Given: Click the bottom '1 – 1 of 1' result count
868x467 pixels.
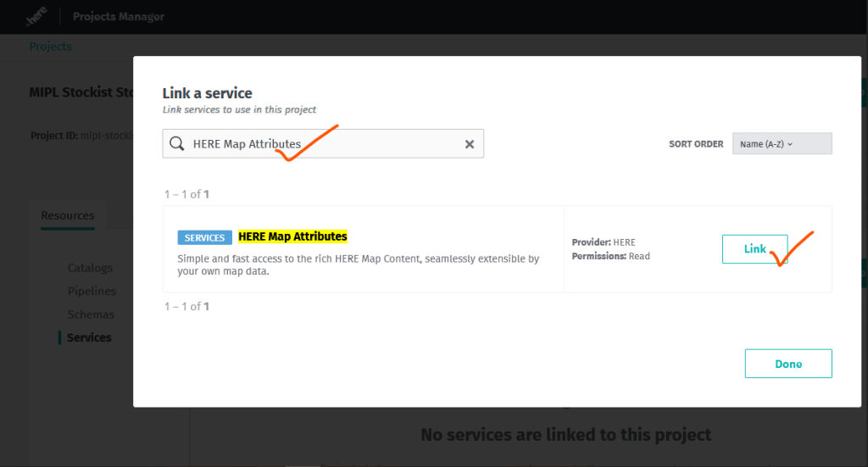Looking at the screenshot, I should coord(186,307).
